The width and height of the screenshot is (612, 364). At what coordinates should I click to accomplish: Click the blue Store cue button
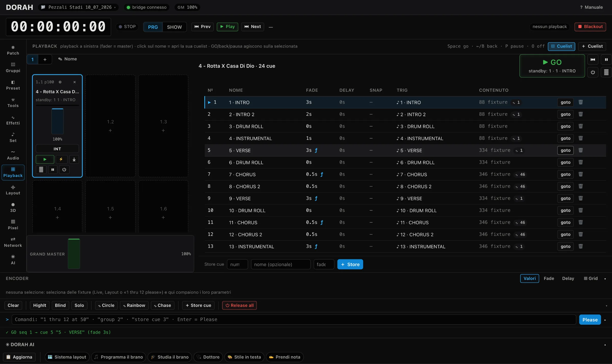coord(350,264)
